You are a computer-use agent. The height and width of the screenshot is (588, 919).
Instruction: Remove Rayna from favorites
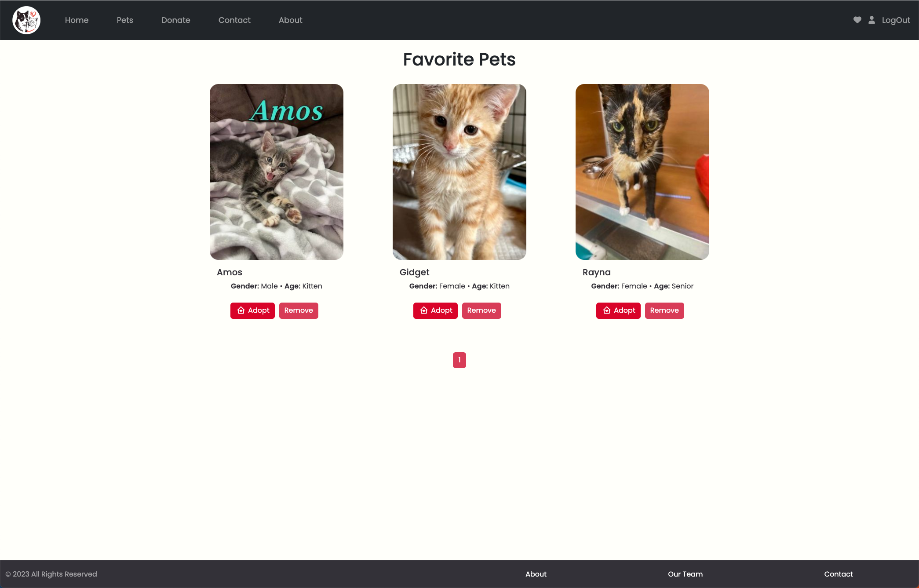pyautogui.click(x=664, y=310)
